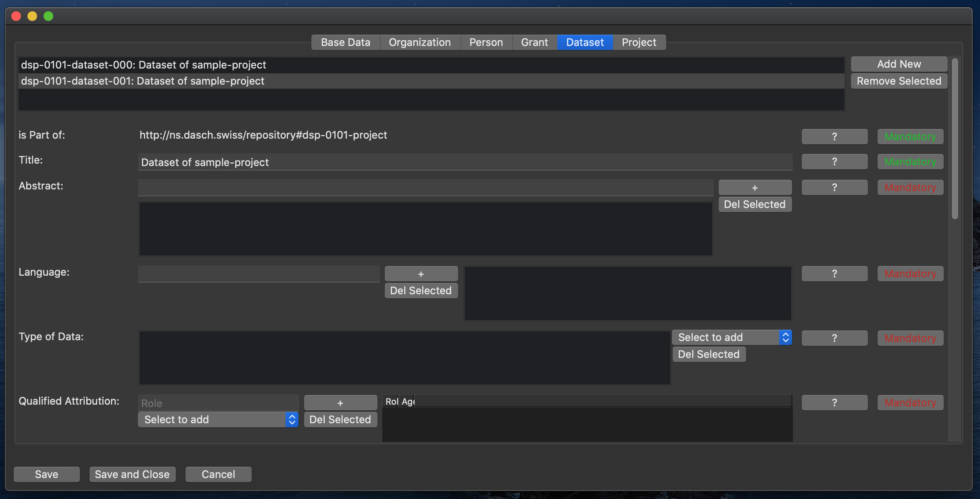Add abstract entry with the plus button
The height and width of the screenshot is (499, 980).
pos(755,187)
